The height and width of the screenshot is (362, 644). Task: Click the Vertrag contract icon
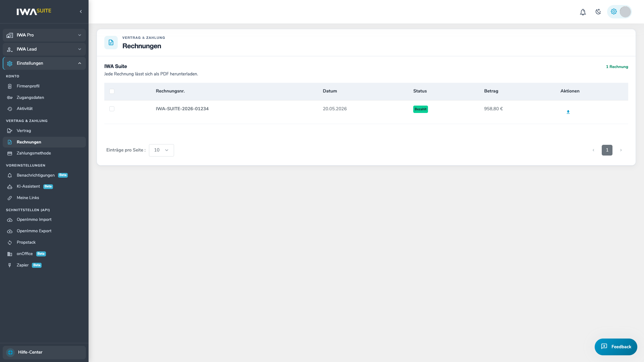click(10, 131)
